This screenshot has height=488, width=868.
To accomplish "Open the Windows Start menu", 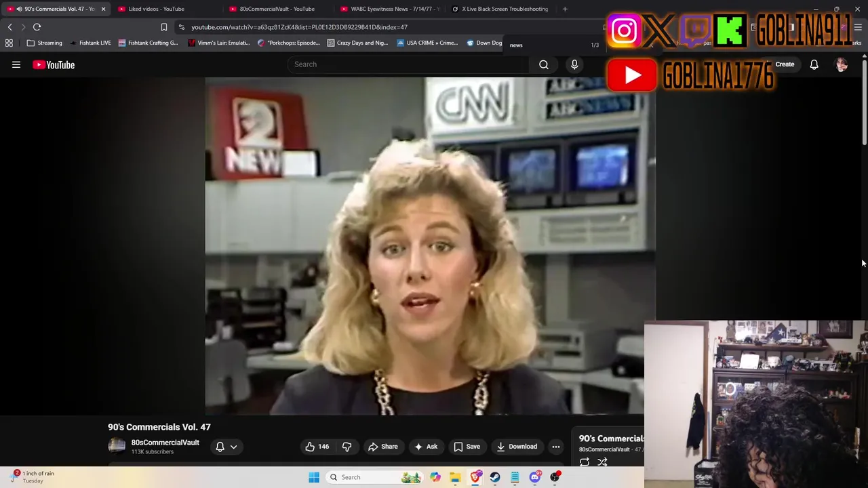I will (x=313, y=477).
